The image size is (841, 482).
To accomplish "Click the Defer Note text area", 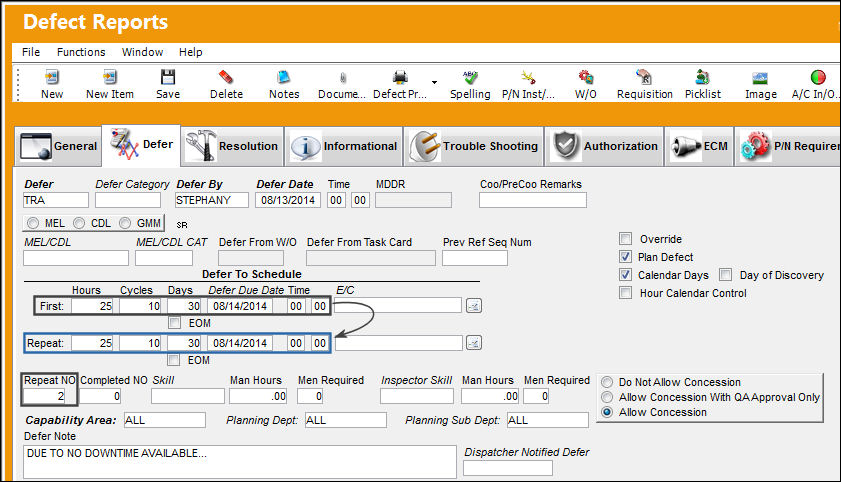I will [240, 462].
